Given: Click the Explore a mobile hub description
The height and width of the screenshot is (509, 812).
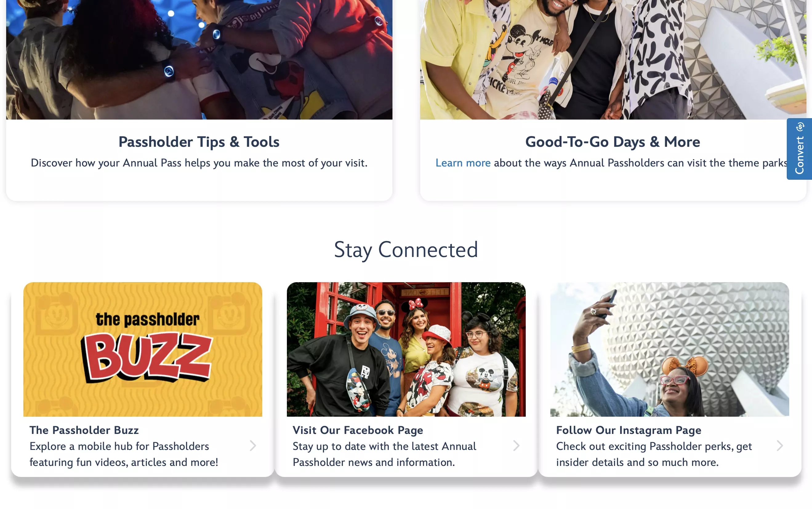Looking at the screenshot, I should coord(124,454).
